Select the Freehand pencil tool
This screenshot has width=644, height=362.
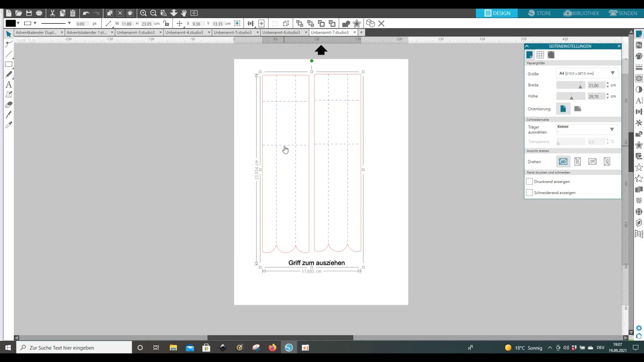(9, 74)
